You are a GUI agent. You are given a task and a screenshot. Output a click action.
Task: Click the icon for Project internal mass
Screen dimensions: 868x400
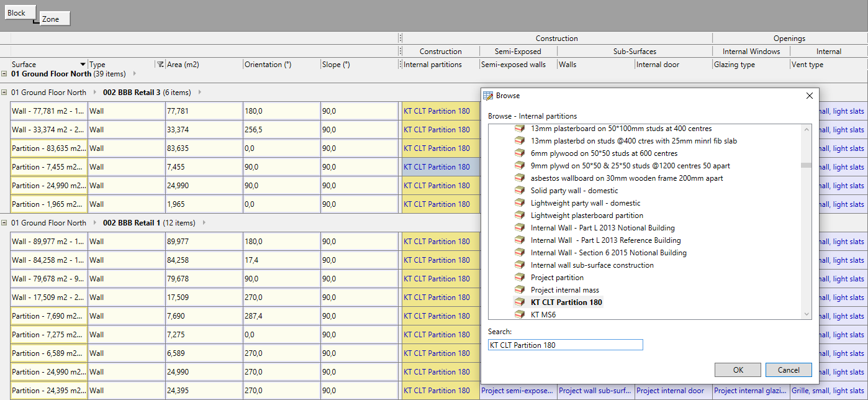coord(520,290)
